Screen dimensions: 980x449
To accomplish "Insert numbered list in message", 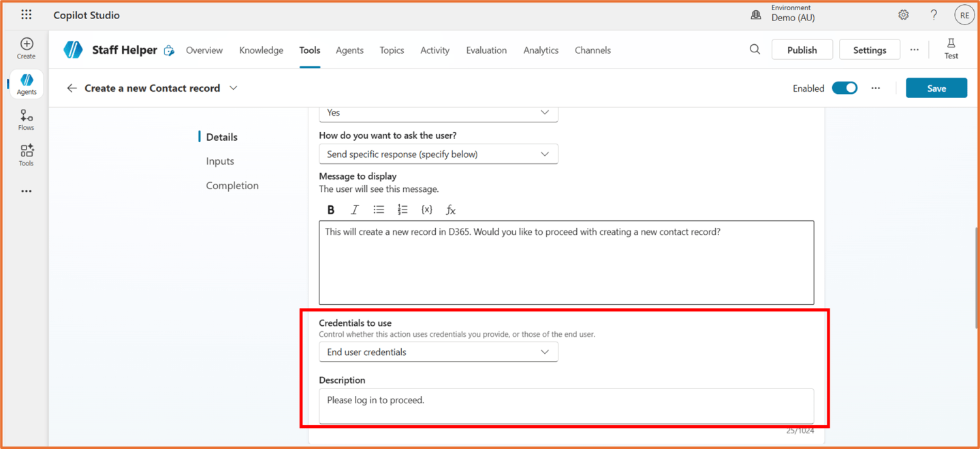I will coord(402,210).
